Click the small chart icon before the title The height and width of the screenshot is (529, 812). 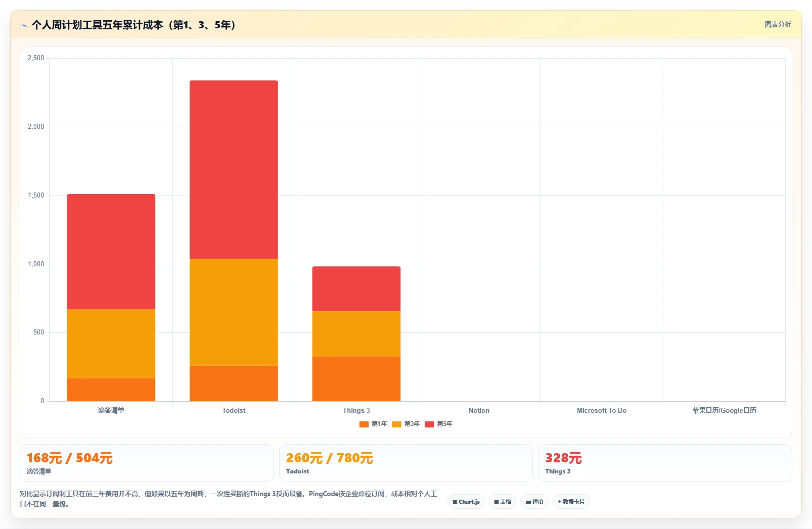[24, 25]
